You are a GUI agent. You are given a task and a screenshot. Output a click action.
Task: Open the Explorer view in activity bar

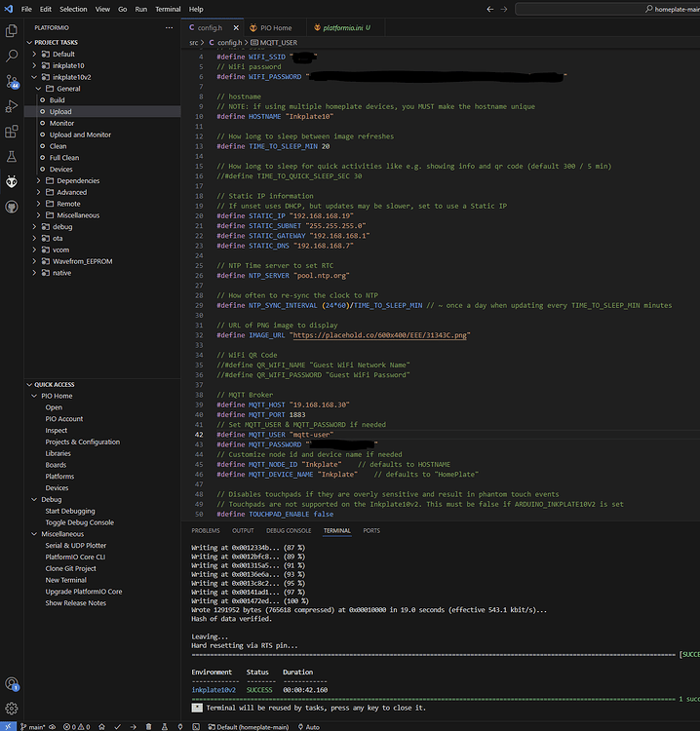point(12,31)
